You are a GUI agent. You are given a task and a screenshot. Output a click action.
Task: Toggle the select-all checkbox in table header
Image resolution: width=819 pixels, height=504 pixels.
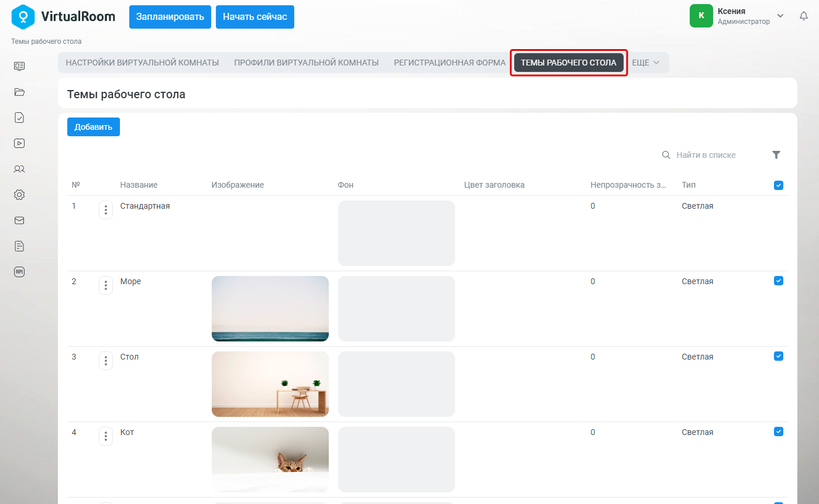tap(778, 185)
